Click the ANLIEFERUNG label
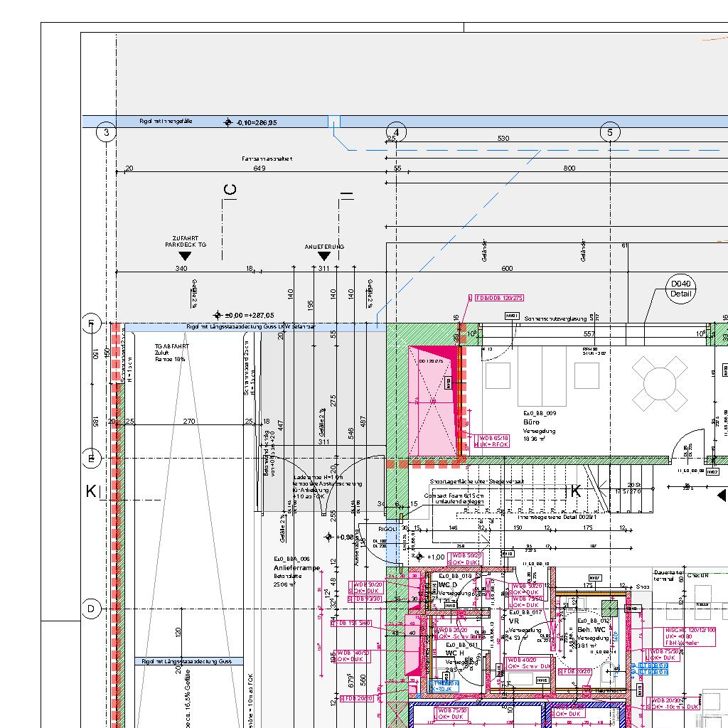Screen dimensions: 728x728 point(324,247)
